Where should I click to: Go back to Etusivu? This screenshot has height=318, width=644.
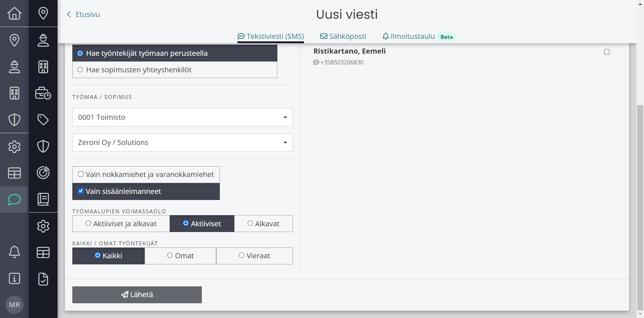click(83, 14)
